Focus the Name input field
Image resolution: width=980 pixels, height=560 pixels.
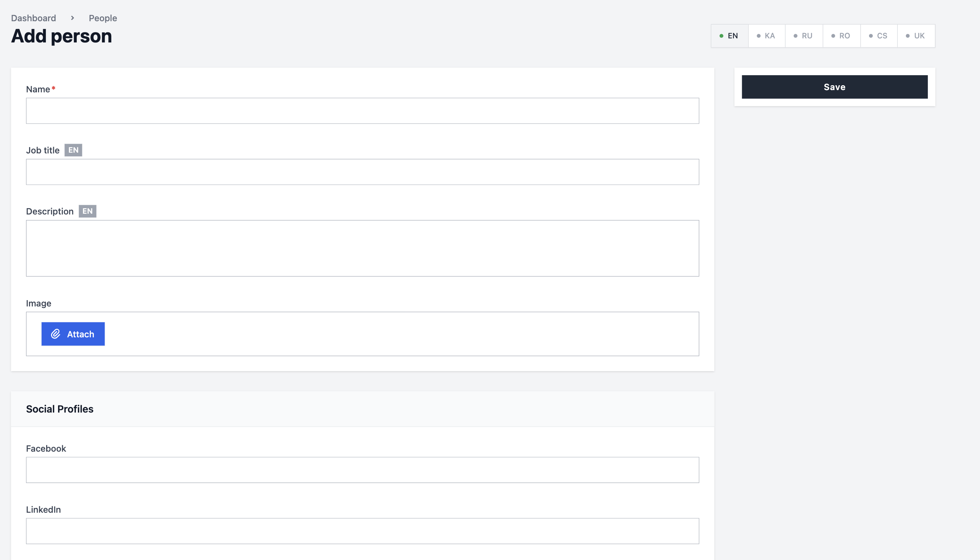[362, 111]
